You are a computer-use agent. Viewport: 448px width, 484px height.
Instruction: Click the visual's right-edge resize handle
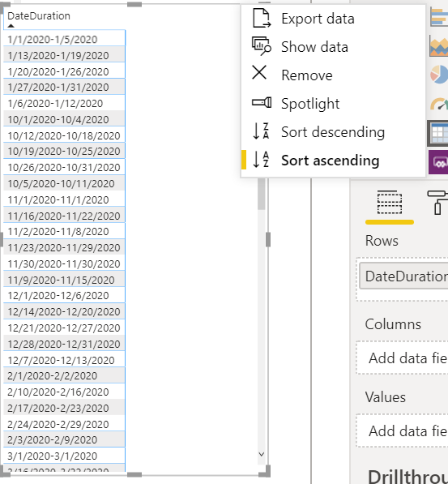268,239
